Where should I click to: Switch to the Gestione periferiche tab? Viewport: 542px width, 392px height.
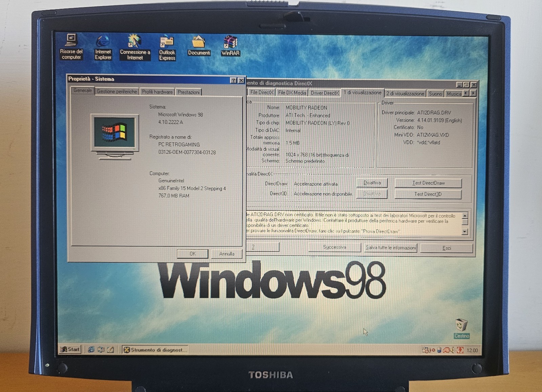click(x=117, y=91)
